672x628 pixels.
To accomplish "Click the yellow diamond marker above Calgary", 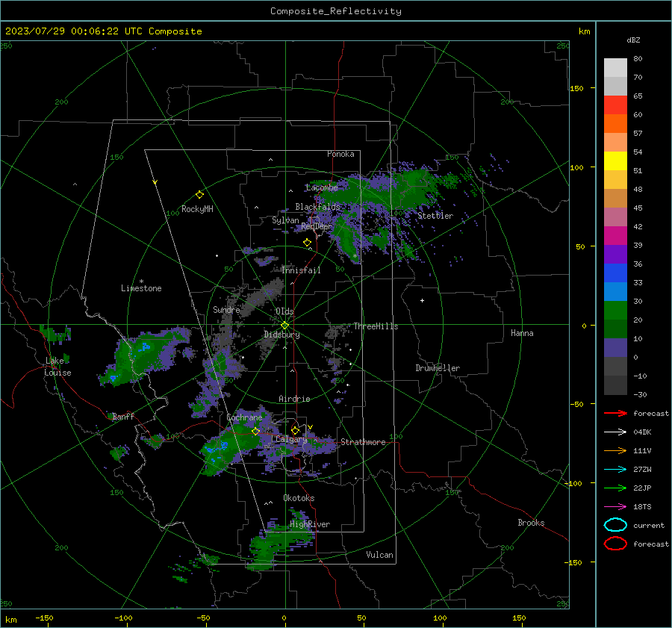I will [295, 430].
